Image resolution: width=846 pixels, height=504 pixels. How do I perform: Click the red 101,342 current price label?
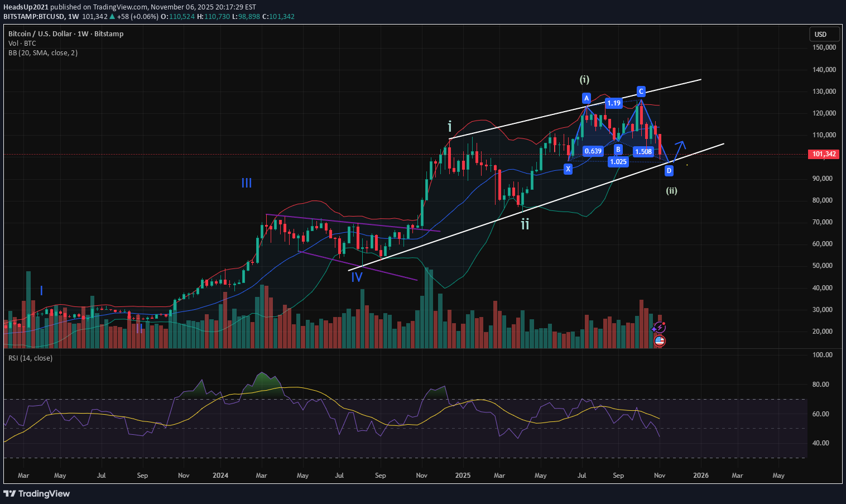pyautogui.click(x=823, y=154)
